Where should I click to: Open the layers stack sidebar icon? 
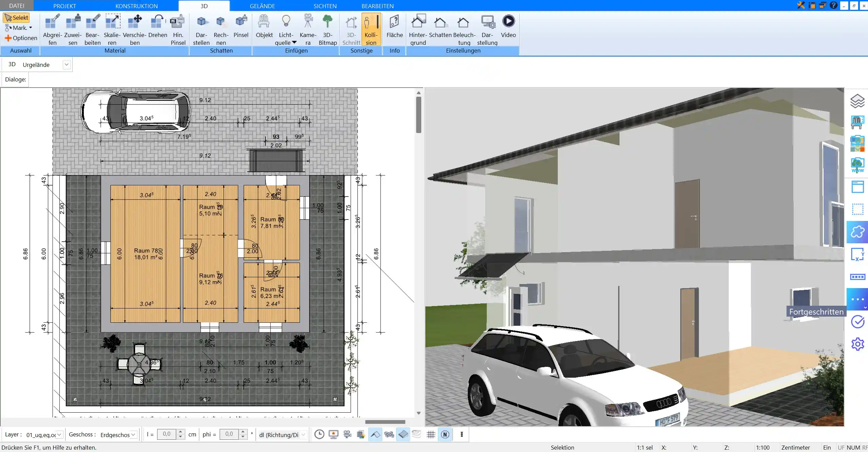point(857,101)
